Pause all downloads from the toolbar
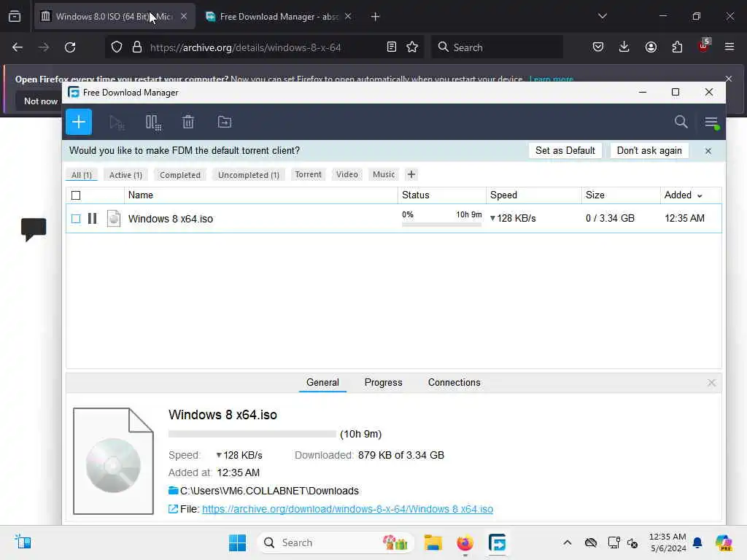747x560 pixels. point(153,122)
